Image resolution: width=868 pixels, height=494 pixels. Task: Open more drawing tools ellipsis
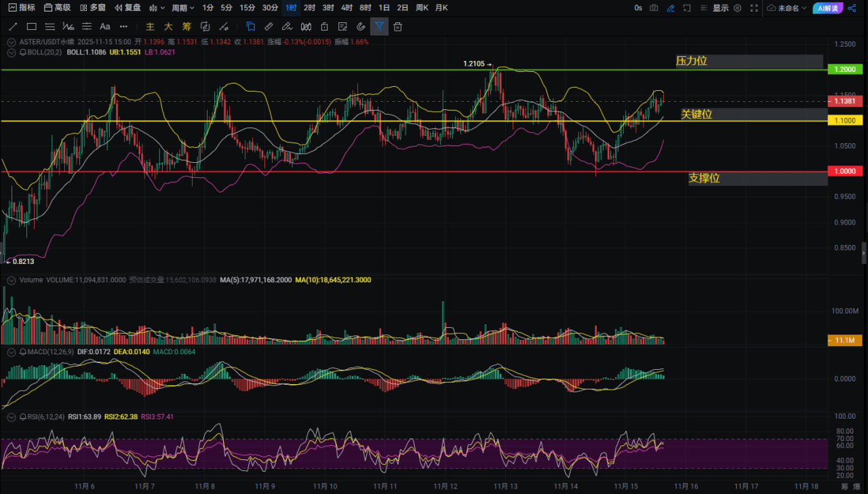[123, 27]
